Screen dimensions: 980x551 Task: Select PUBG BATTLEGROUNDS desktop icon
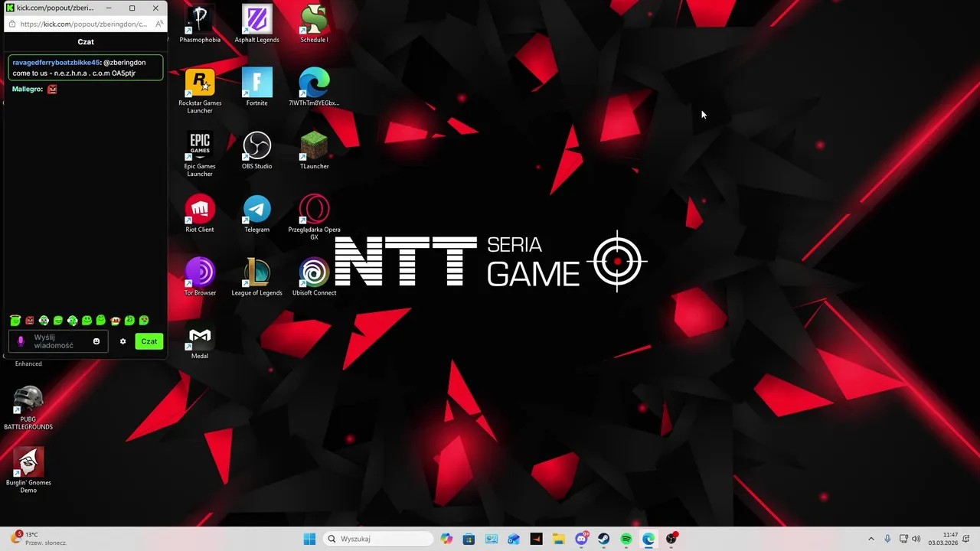pyautogui.click(x=28, y=408)
